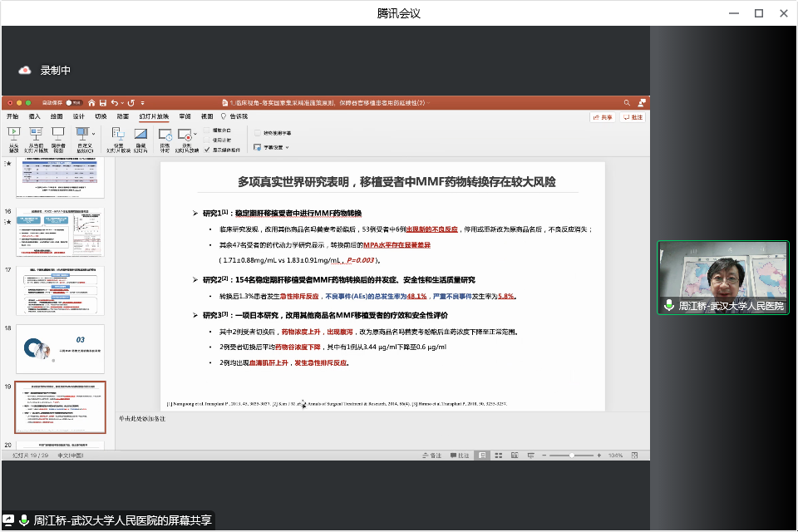
Task: Click the 共享 (Share) button
Action: coord(603,117)
